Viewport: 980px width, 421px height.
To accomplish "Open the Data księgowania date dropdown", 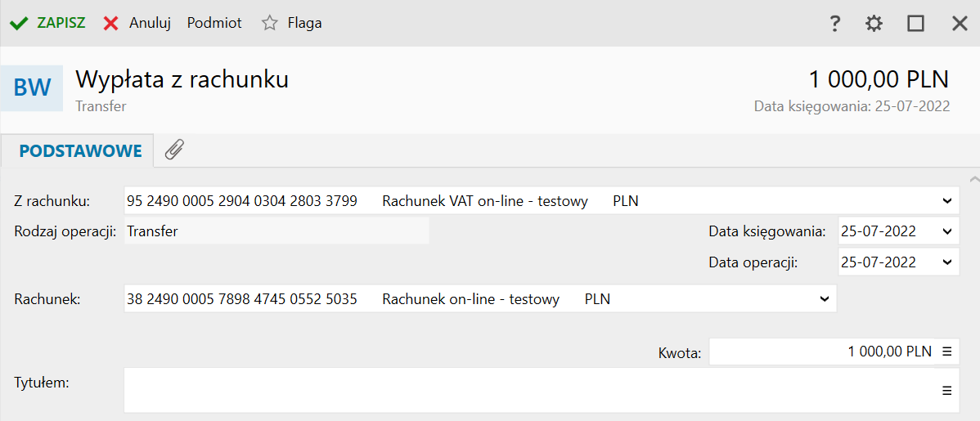I will [947, 231].
